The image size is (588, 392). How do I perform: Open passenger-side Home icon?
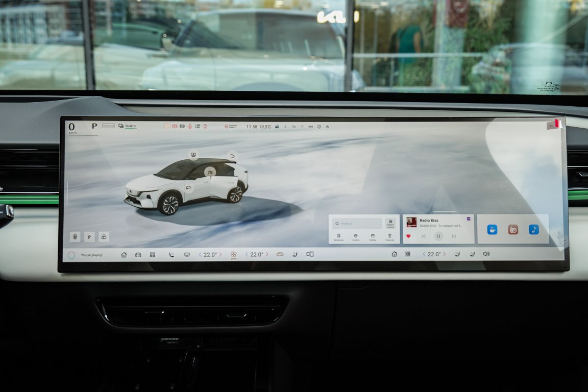point(394,254)
